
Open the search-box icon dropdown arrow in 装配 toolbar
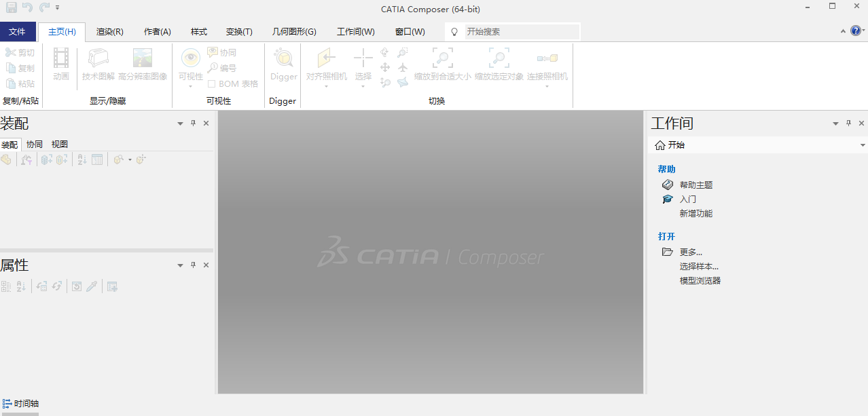point(130,160)
